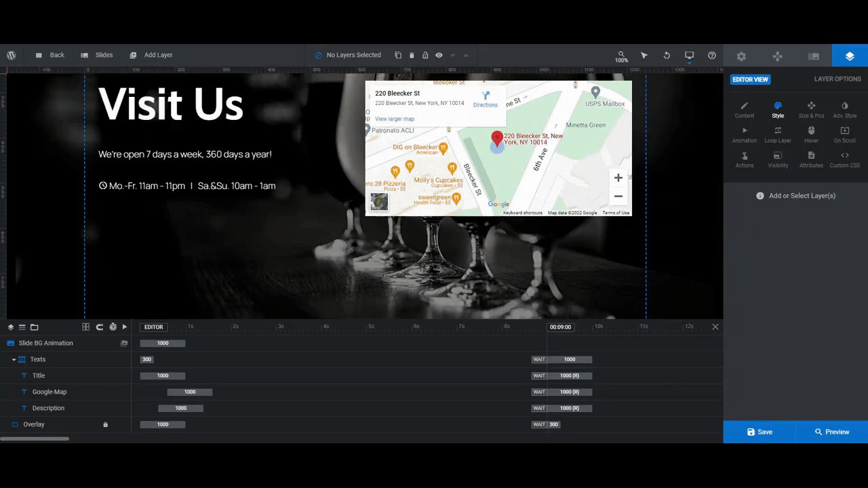This screenshot has width=868, height=488.
Task: Click the WordPress logo icon
Action: [x=12, y=55]
